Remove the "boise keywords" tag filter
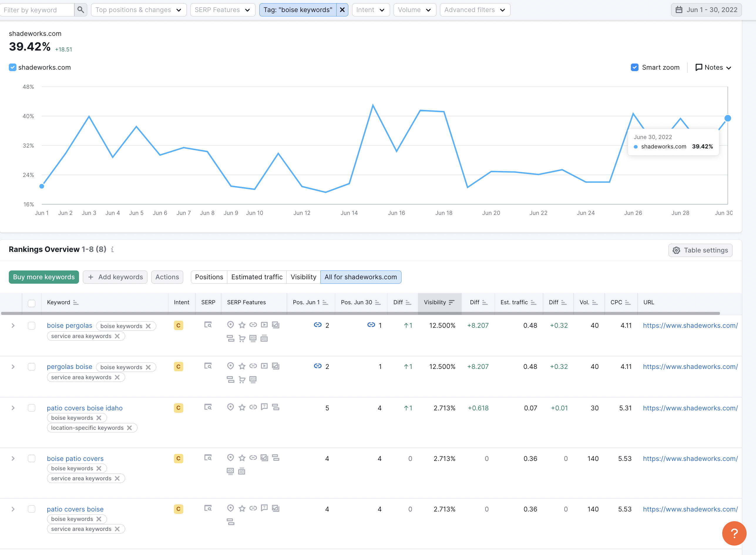This screenshot has height=555, width=756. [x=342, y=10]
